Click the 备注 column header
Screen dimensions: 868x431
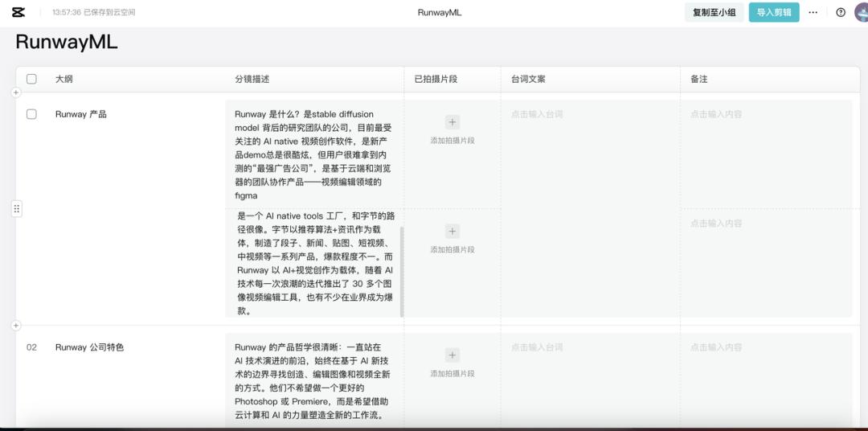coord(698,80)
